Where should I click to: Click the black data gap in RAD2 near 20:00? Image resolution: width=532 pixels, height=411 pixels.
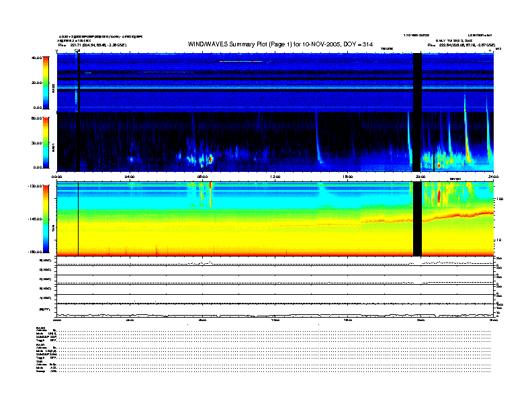(x=417, y=83)
